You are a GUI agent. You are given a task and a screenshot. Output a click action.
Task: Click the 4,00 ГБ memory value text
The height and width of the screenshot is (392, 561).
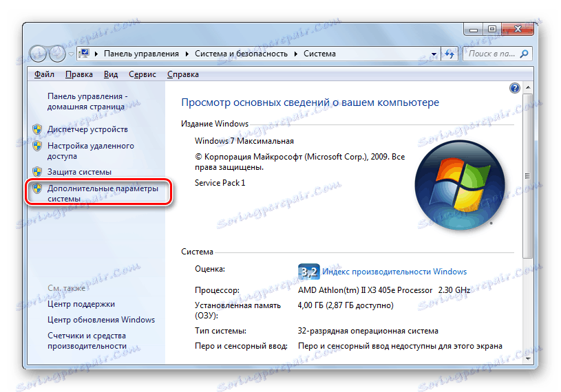346,305
